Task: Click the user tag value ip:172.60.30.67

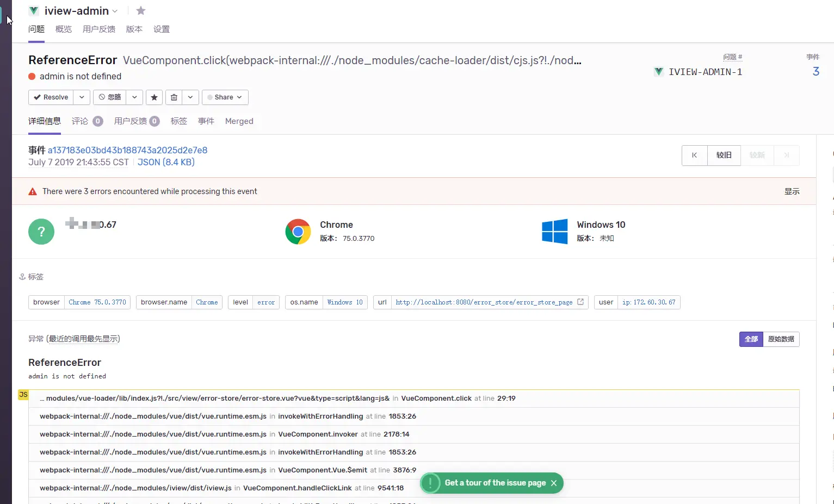Action: [649, 302]
